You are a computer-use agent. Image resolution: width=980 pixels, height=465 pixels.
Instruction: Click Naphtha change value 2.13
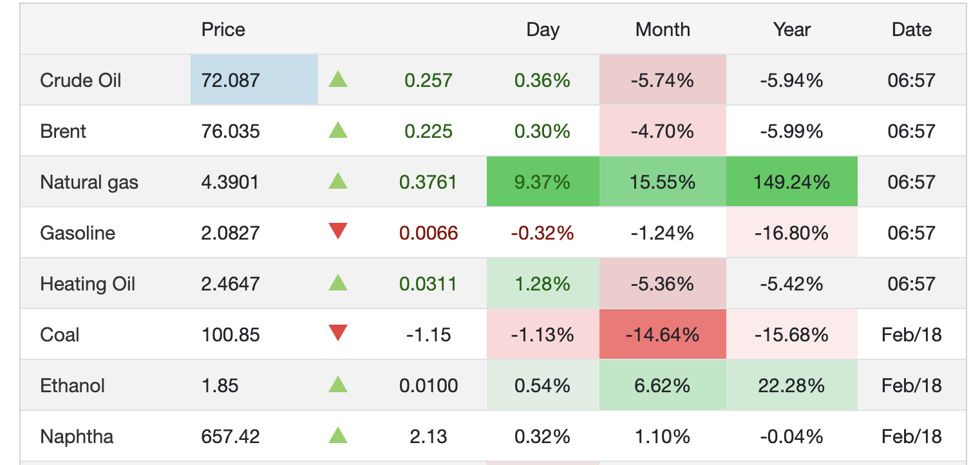428,436
